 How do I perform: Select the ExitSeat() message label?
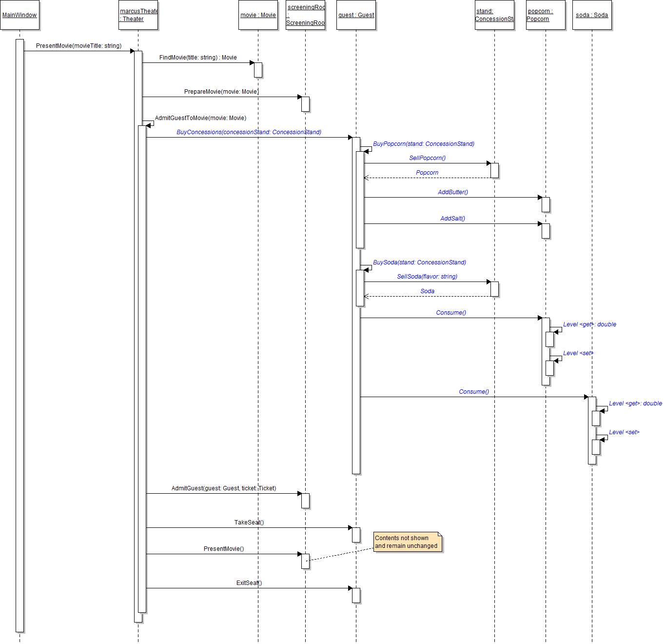tap(249, 583)
